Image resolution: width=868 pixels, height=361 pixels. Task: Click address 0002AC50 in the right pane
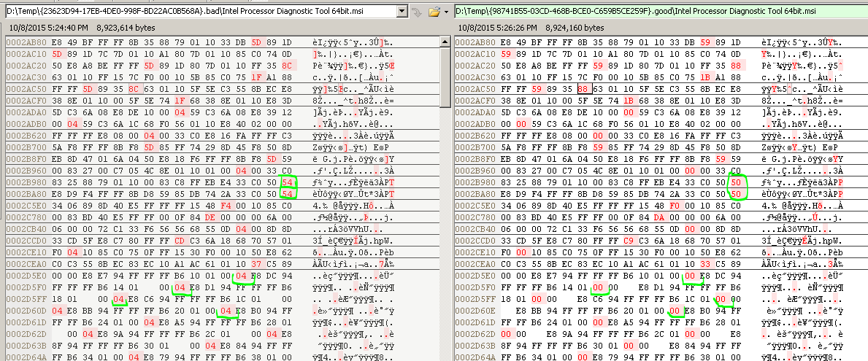coord(474,90)
